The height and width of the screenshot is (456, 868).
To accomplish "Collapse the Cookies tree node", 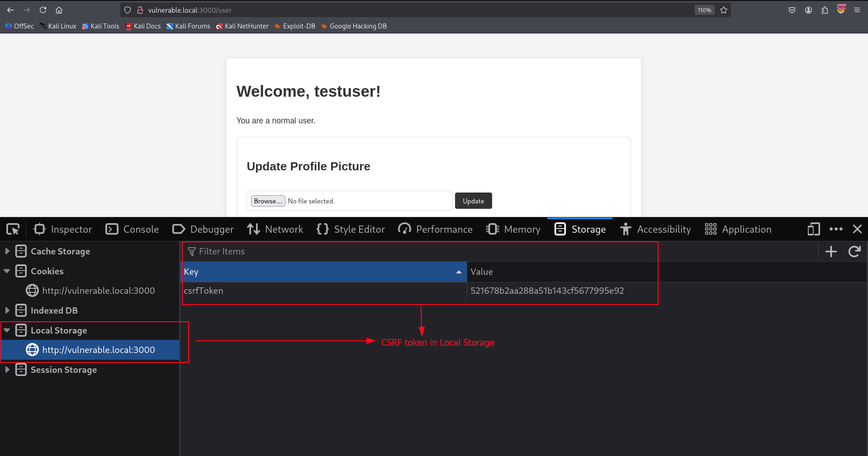I will [7, 271].
